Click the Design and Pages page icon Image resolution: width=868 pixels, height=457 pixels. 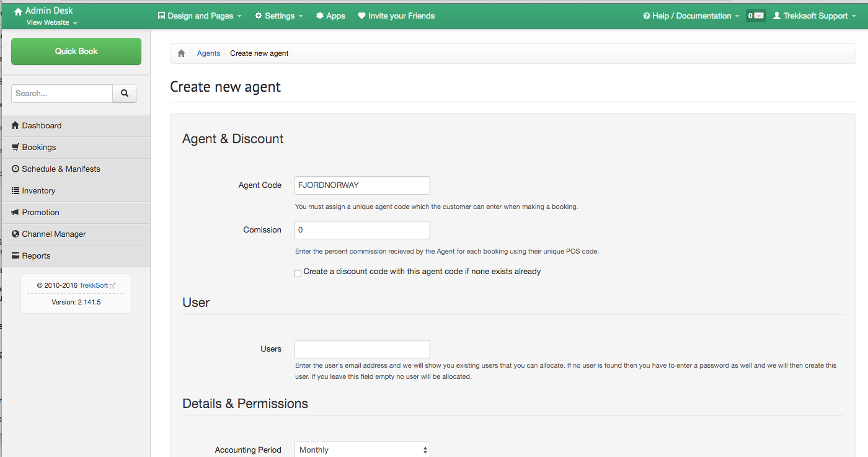pos(161,16)
